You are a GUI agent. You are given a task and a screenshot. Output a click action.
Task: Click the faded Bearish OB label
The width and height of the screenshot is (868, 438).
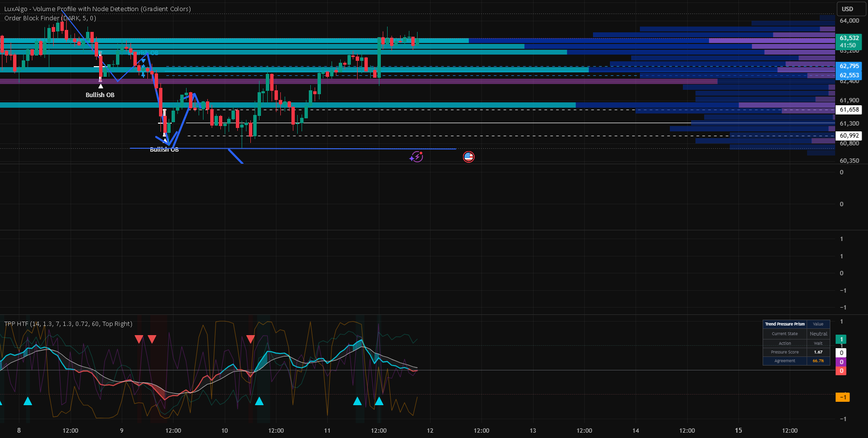click(x=144, y=53)
